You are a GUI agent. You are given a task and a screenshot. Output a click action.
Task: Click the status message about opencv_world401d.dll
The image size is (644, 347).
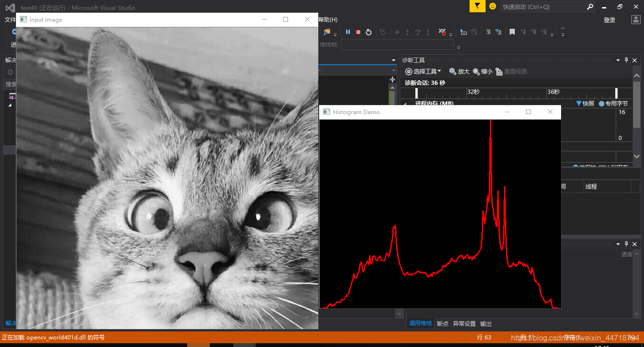pos(53,338)
